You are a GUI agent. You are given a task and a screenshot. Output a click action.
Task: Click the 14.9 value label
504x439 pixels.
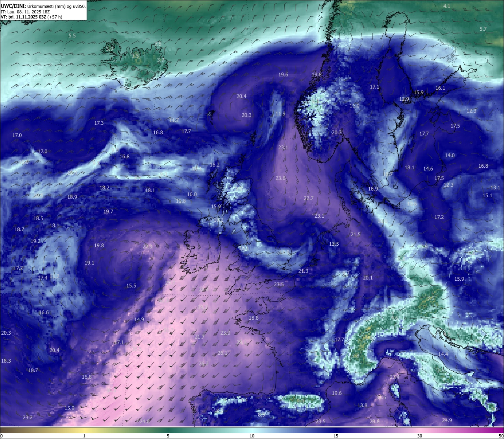[x=139, y=320]
